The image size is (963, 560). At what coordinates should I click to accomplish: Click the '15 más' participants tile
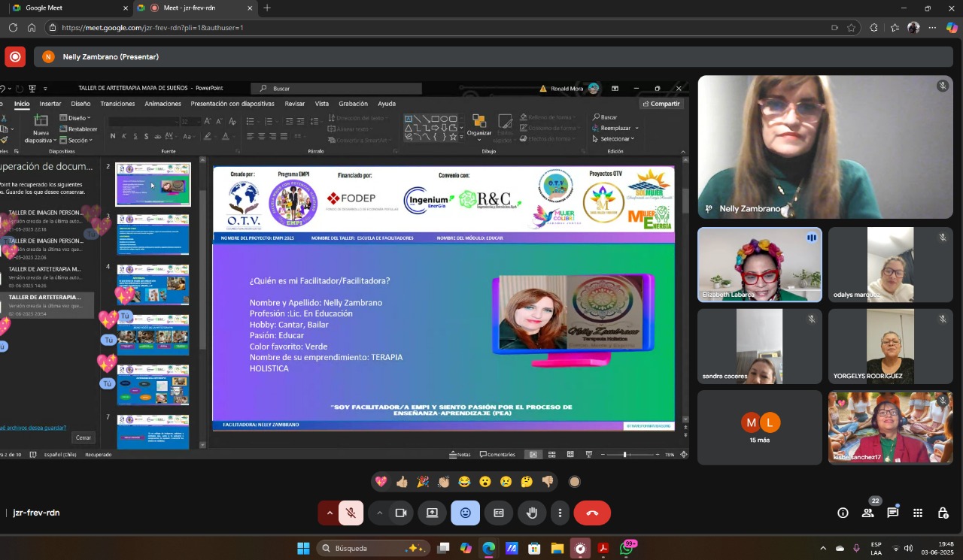[x=759, y=426]
